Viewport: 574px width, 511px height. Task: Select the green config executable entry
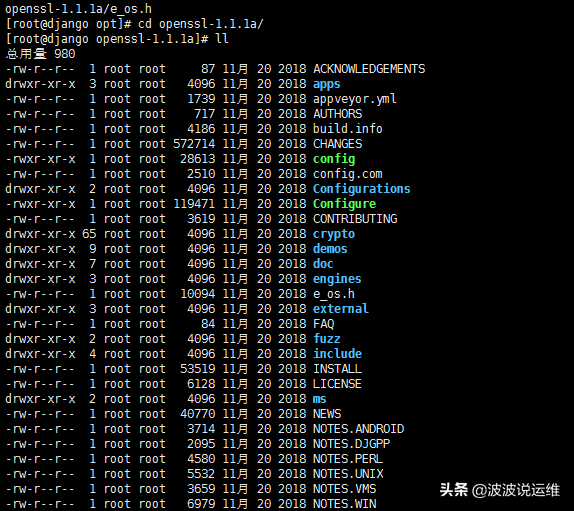(x=334, y=159)
